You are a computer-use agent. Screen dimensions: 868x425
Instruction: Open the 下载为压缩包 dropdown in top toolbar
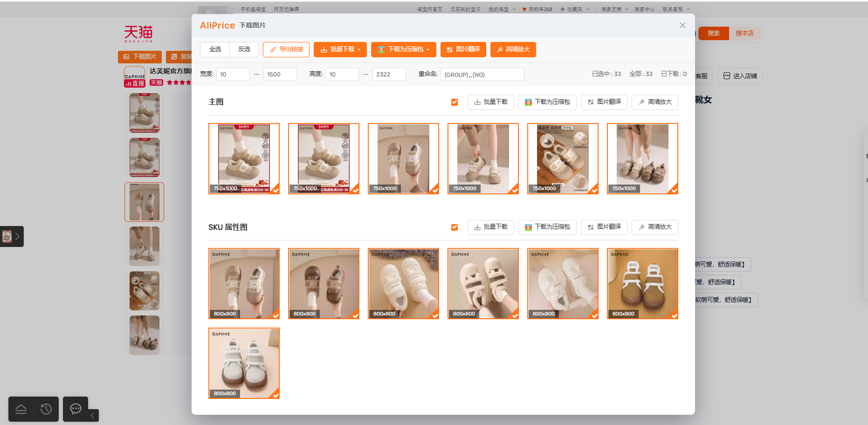click(x=404, y=49)
